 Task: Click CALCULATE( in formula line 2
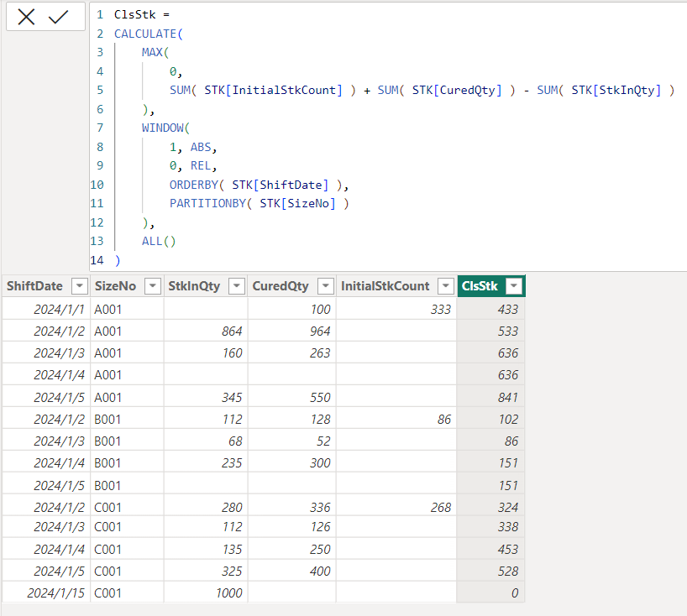149,34
